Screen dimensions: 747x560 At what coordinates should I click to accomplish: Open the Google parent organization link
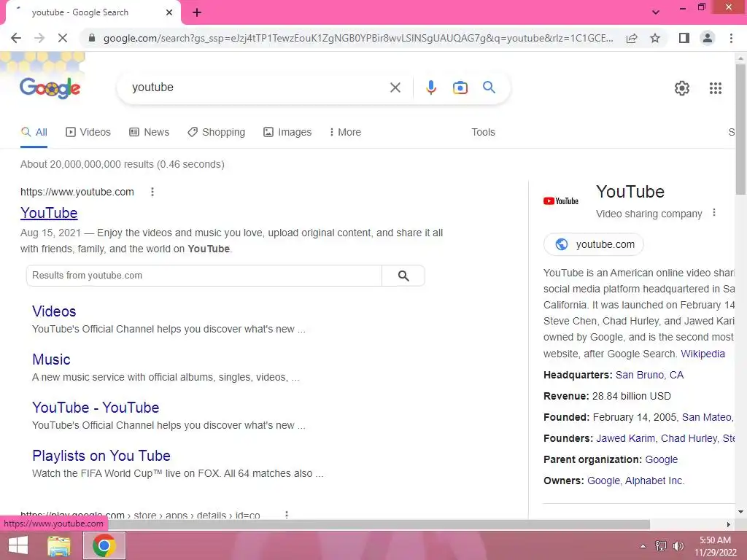click(x=661, y=459)
